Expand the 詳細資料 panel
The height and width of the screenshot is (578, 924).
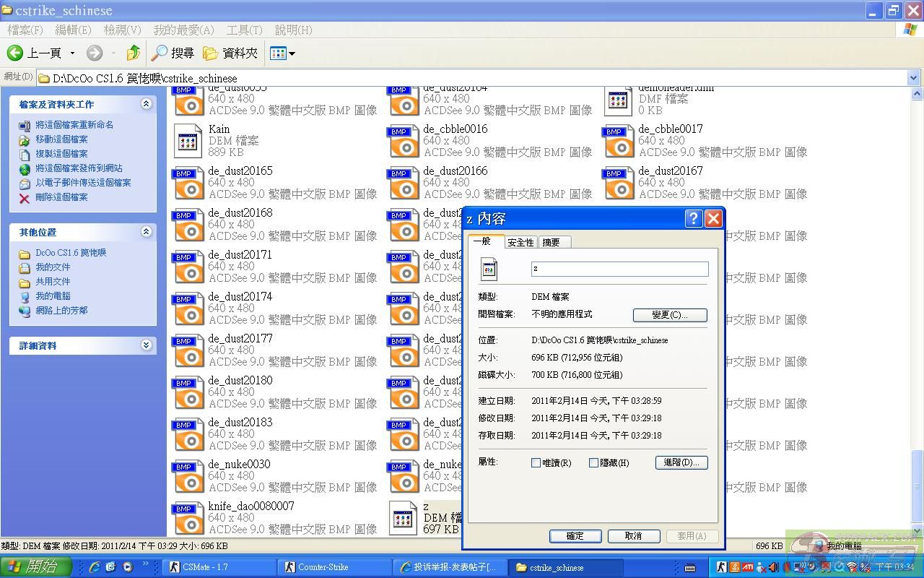pos(146,345)
